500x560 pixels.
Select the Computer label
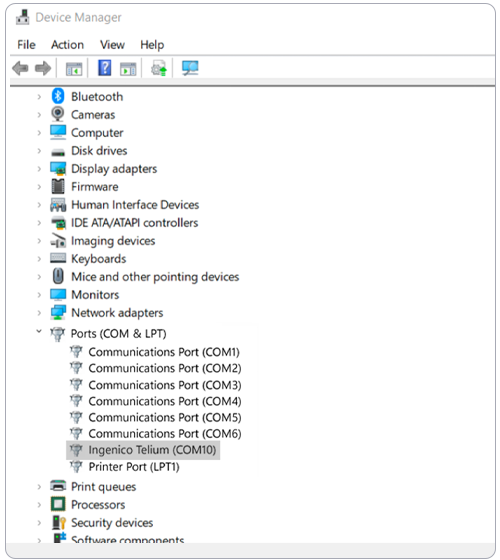coord(97,132)
